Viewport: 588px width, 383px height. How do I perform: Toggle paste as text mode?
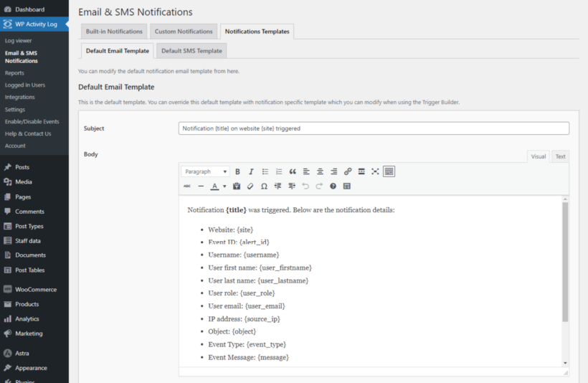237,186
